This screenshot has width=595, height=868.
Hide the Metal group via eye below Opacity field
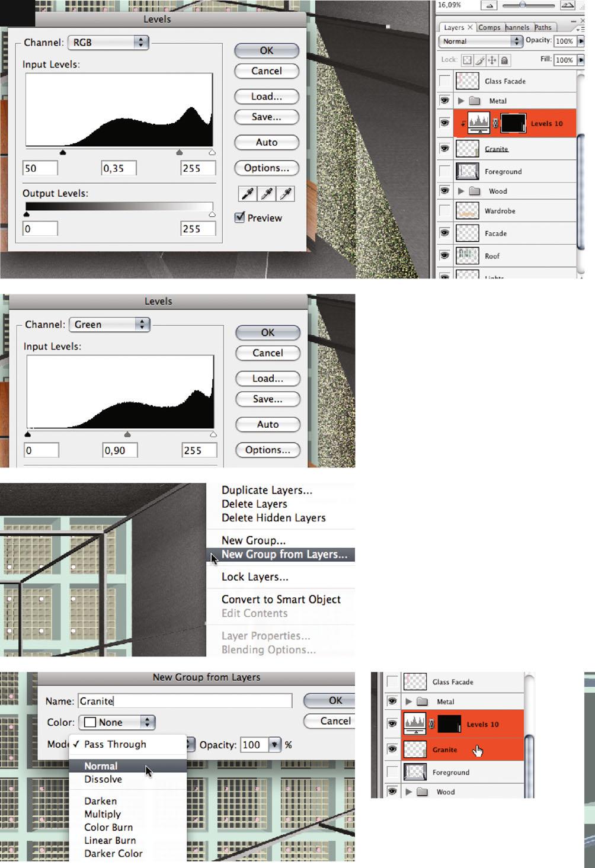click(444, 101)
